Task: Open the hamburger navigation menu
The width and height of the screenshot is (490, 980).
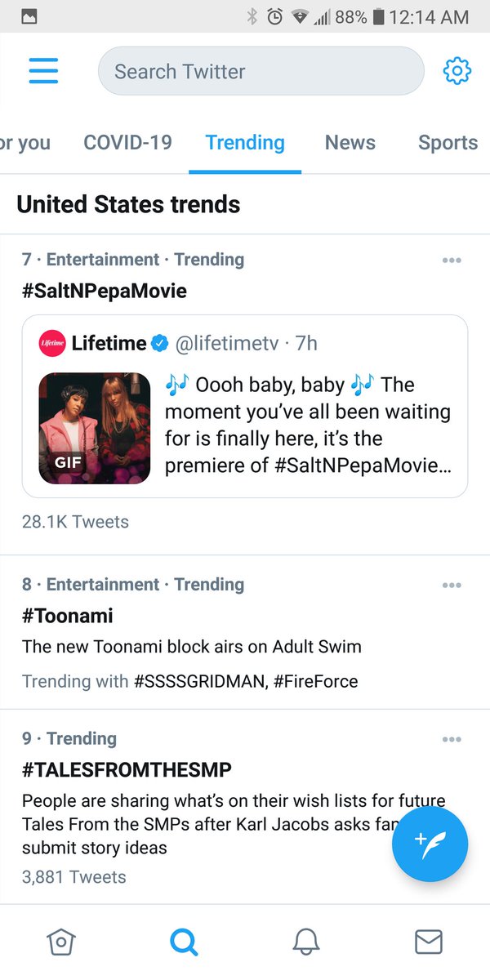Action: click(43, 71)
